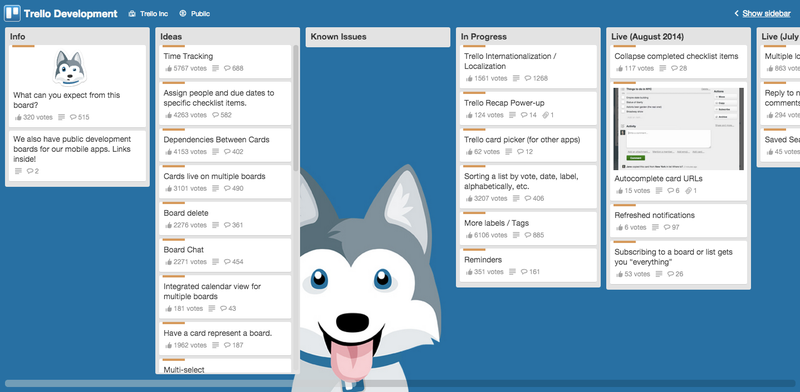The width and height of the screenshot is (800, 392).
Task: Click the Show sidebar link
Action: (x=766, y=14)
